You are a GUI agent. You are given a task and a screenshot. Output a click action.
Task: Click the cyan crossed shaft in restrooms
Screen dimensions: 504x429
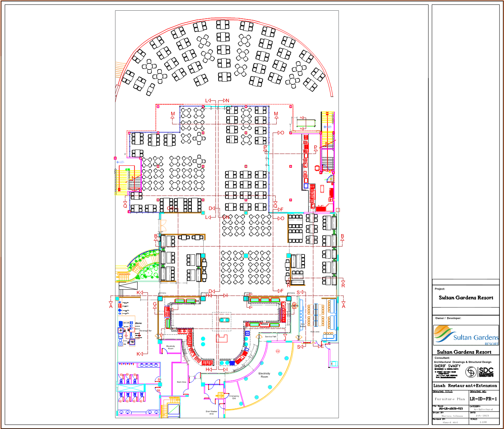(x=131, y=389)
